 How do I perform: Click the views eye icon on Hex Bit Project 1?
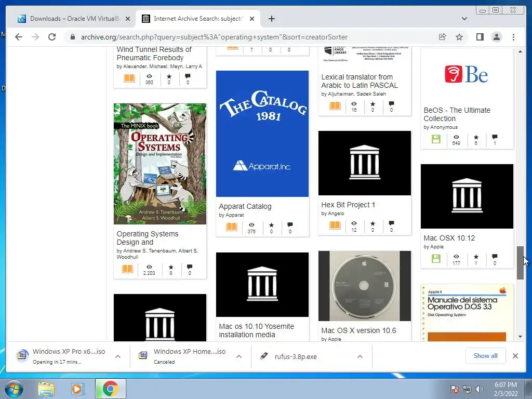[x=354, y=223]
